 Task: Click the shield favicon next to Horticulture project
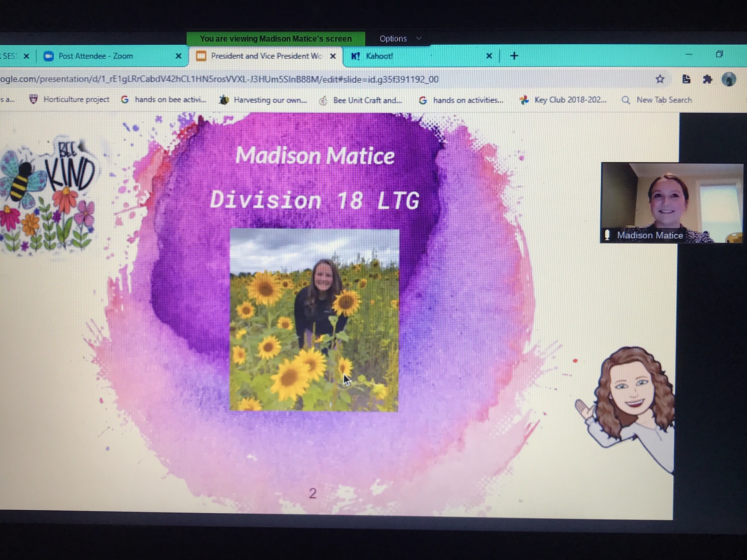(x=33, y=99)
